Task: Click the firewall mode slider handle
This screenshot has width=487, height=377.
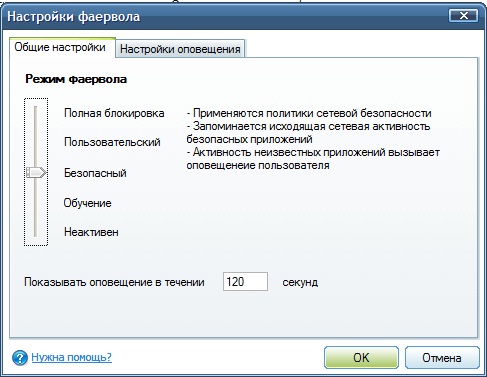Action: click(36, 172)
